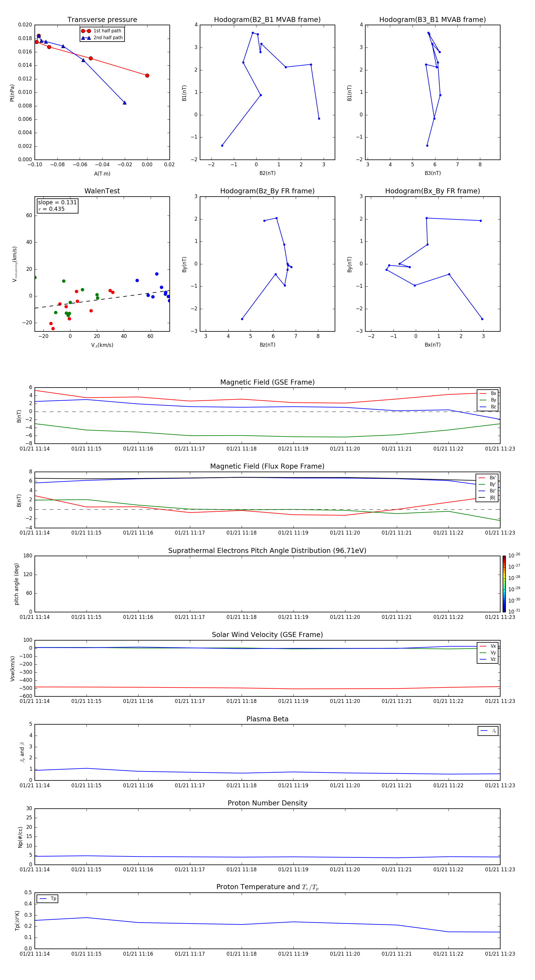This screenshot has height=980, width=535.
Task: Click the "Plasma Beta" plot title
Action: (267, 719)
